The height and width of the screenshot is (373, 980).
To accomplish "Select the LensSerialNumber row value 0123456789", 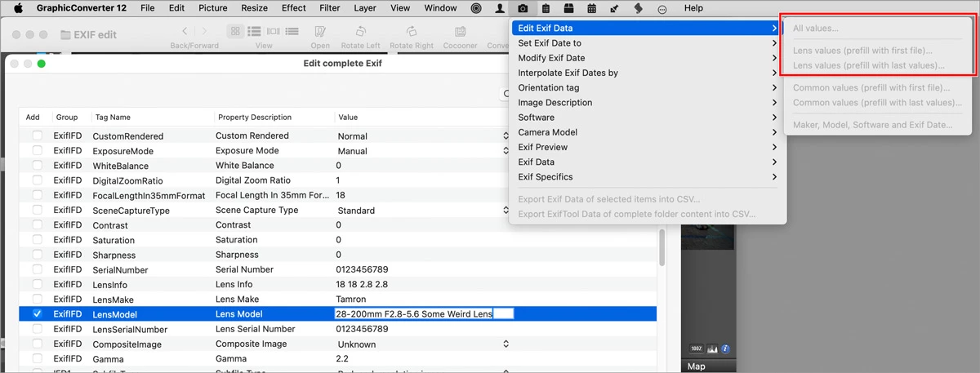I will point(362,329).
